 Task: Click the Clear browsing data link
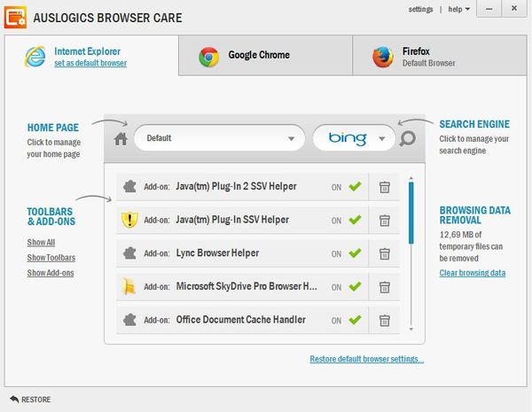[x=472, y=273]
